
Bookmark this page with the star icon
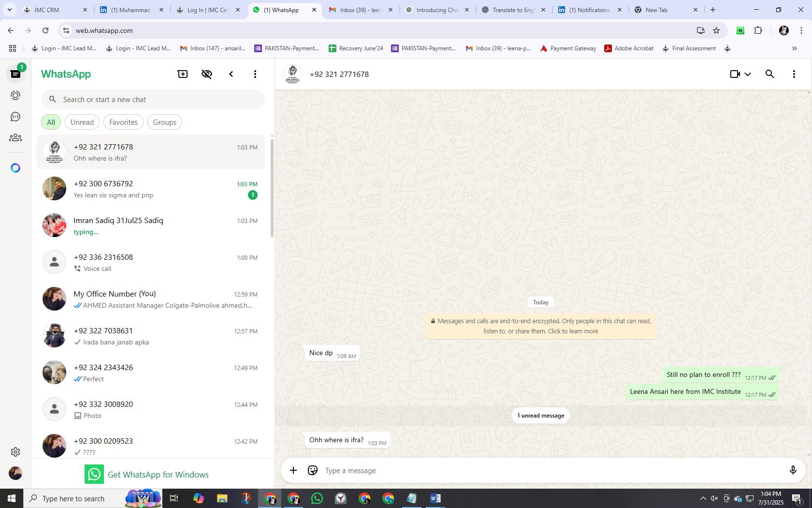tap(716, 30)
